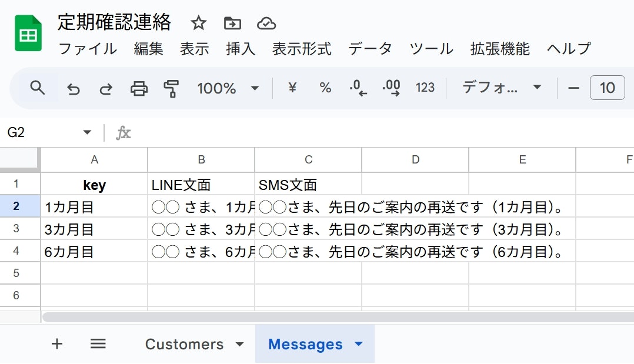Select the paint format tool
Image resolution: width=634 pixels, height=364 pixels.
(x=171, y=88)
